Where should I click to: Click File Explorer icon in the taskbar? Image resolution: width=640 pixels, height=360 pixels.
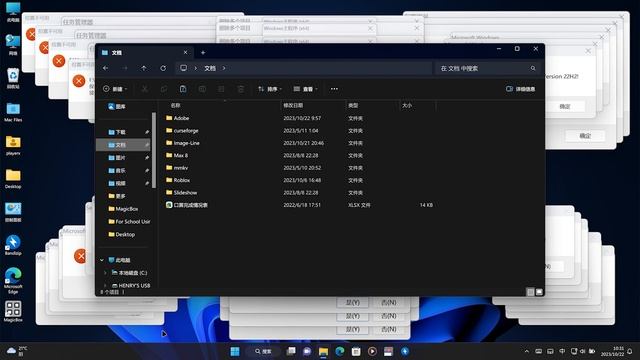(x=323, y=351)
